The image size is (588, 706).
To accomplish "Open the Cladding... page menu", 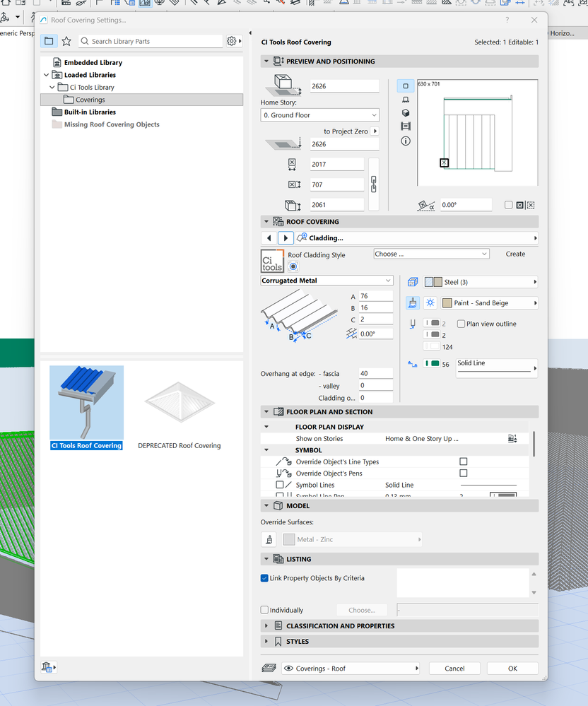I will point(417,237).
